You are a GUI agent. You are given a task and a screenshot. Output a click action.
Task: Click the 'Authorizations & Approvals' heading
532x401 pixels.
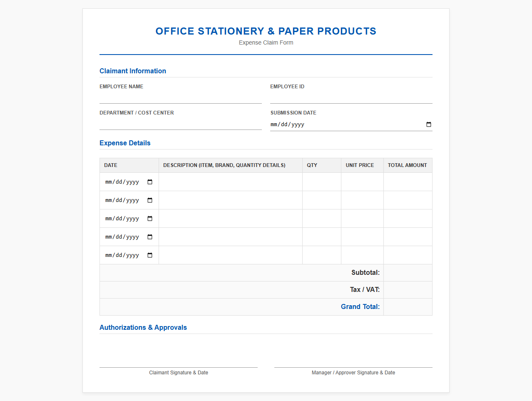tap(143, 327)
